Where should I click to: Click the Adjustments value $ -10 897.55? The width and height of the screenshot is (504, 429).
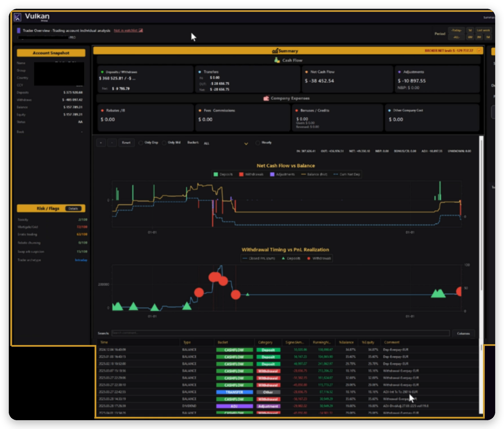pyautogui.click(x=412, y=81)
